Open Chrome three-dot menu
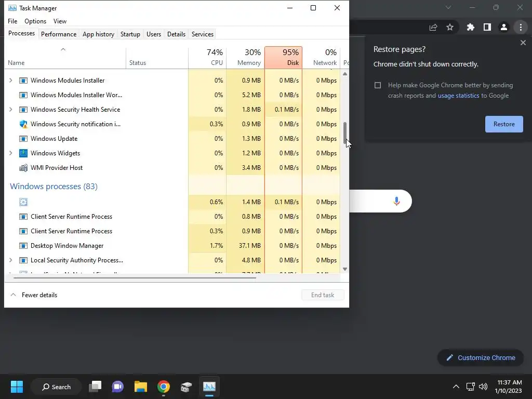The height and width of the screenshot is (399, 532). pos(521,27)
